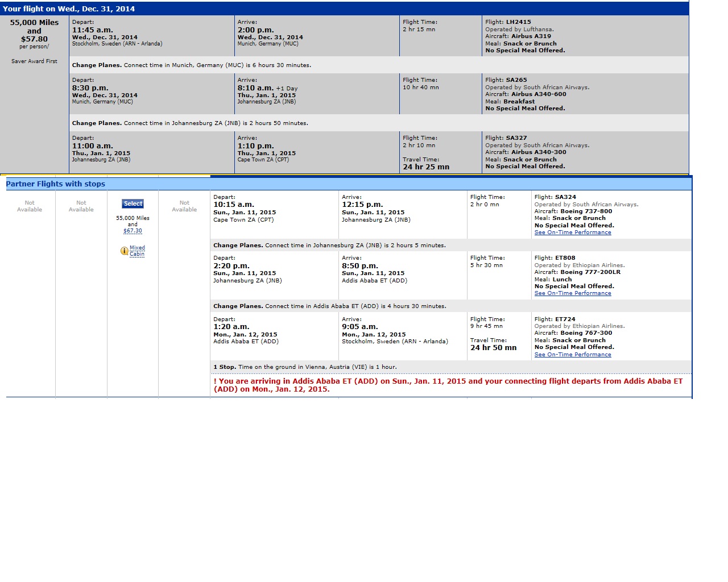Click the Your flight on Wed., Dec. 31 header

pos(69,9)
